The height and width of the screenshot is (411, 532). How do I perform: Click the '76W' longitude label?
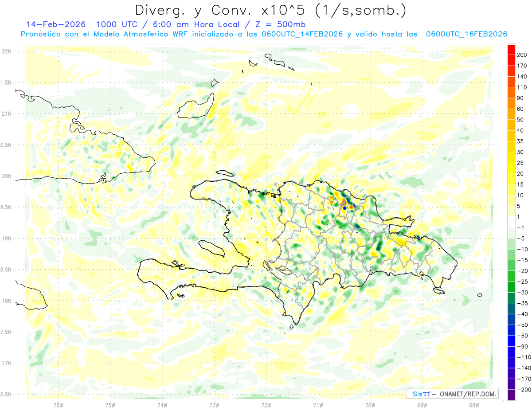click(58, 405)
